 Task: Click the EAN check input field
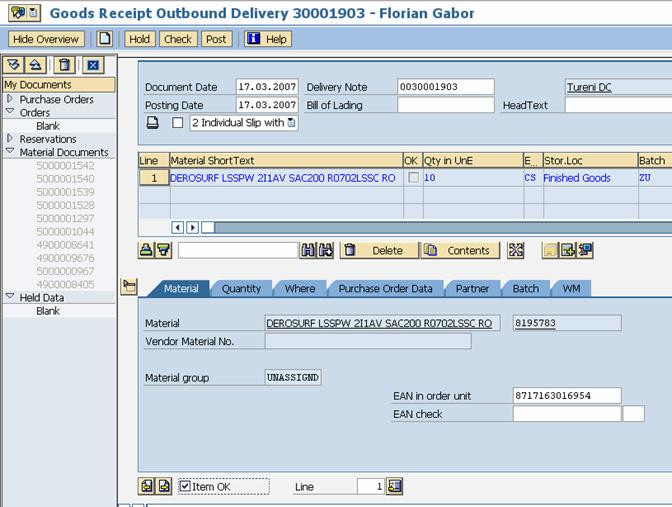click(566, 413)
